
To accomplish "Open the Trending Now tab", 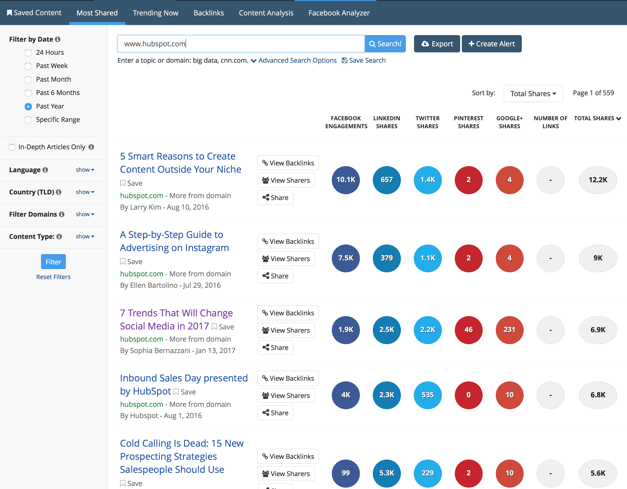I will [x=156, y=13].
